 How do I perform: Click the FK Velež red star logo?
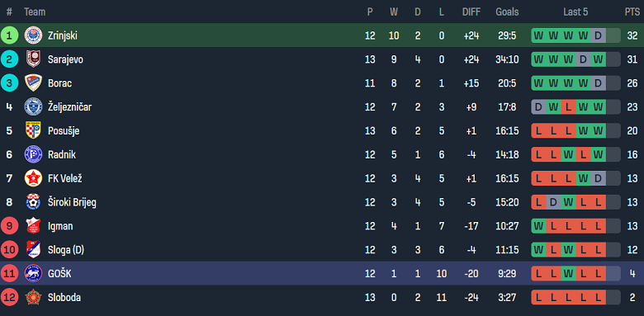pyautogui.click(x=33, y=178)
